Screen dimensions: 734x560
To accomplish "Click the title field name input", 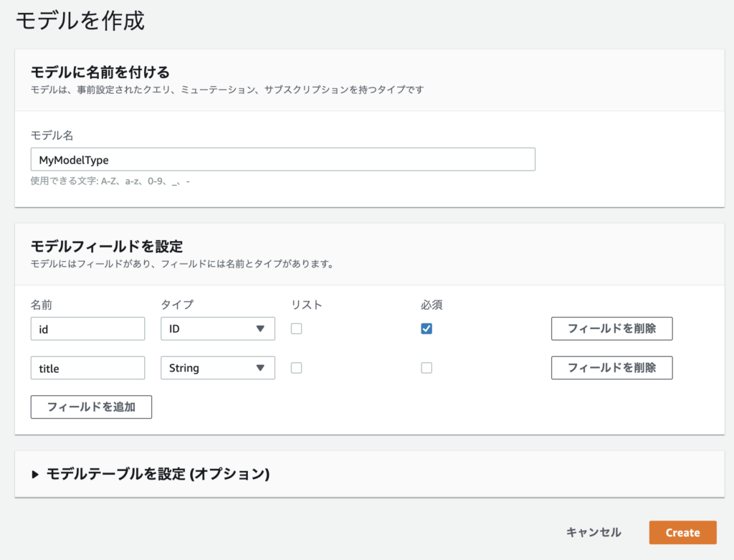I will [87, 368].
